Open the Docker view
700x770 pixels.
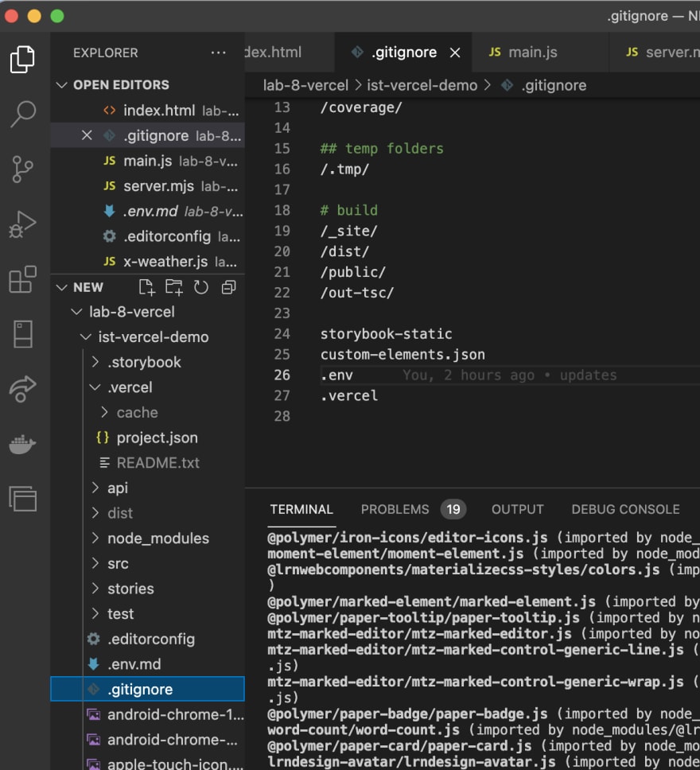tap(22, 445)
